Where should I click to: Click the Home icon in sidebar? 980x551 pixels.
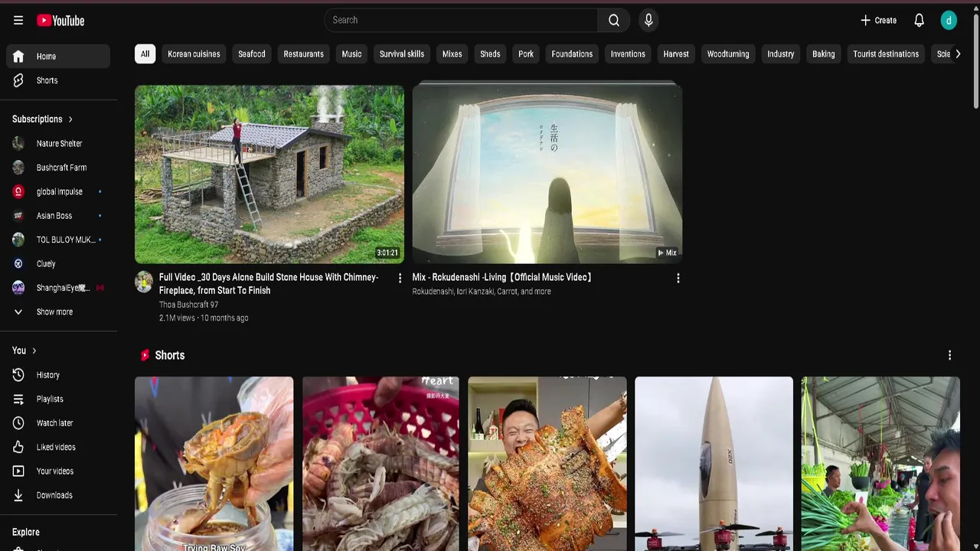tap(18, 57)
